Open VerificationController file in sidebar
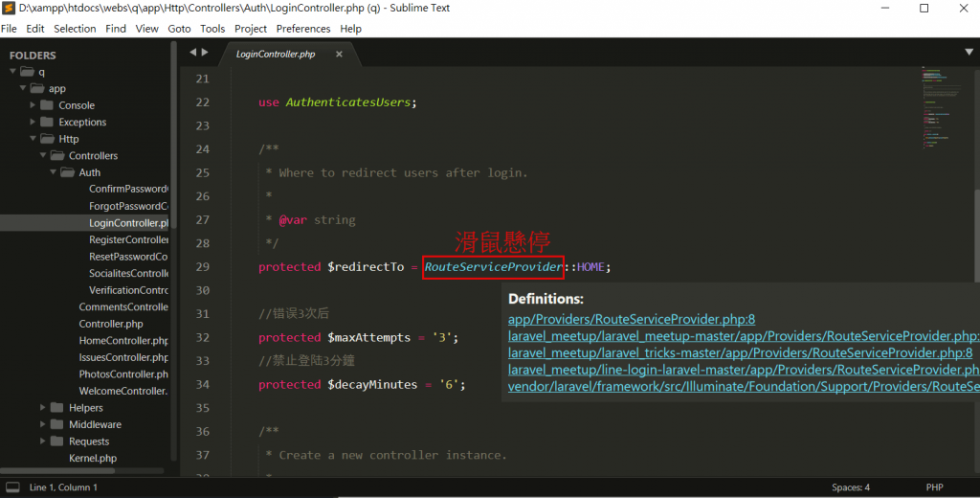This screenshot has height=498, width=980. click(128, 290)
